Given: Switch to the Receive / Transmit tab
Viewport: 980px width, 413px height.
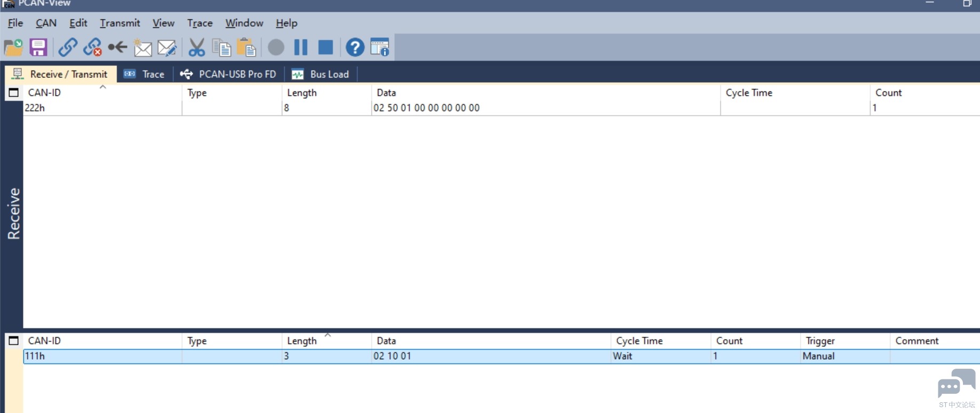Looking at the screenshot, I should click(60, 74).
